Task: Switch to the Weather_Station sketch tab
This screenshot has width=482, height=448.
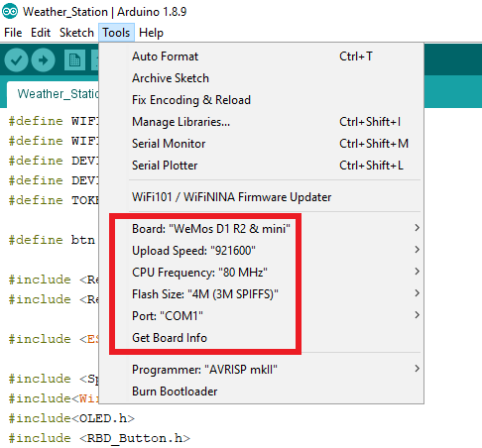Action: 53,94
